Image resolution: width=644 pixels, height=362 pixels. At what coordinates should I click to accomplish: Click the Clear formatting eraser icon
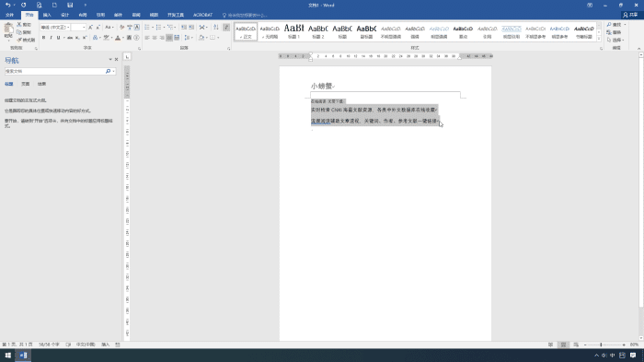coord(121,27)
